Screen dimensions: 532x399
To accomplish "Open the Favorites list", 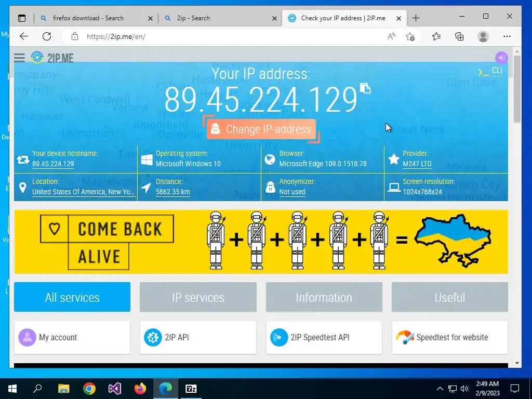I will (x=436, y=36).
